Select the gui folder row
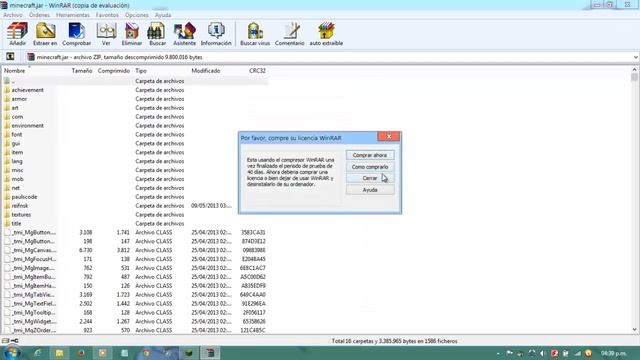Image resolution: width=640 pixels, height=360 pixels. pyautogui.click(x=135, y=143)
